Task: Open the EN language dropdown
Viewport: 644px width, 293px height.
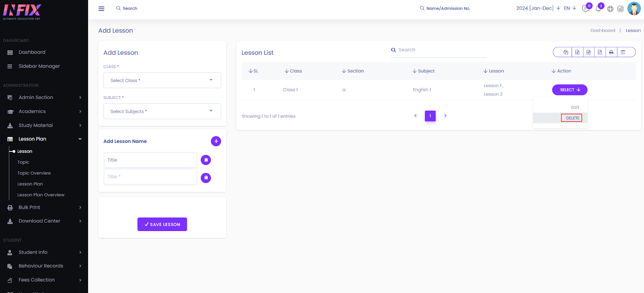Action: (570, 8)
